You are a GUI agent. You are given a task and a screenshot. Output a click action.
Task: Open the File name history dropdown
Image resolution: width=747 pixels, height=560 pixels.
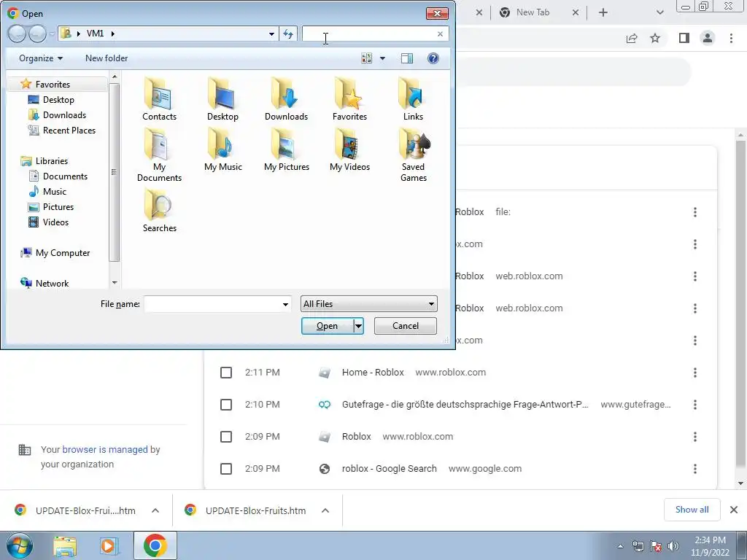(x=285, y=304)
